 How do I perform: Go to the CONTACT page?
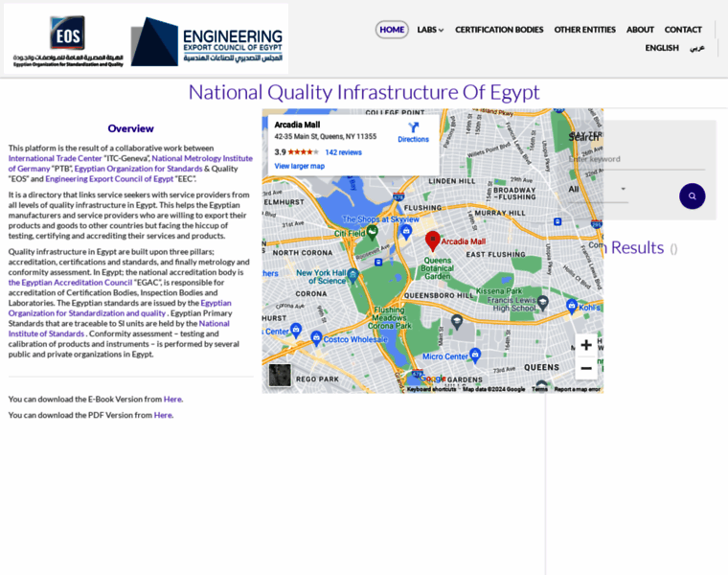(x=683, y=30)
